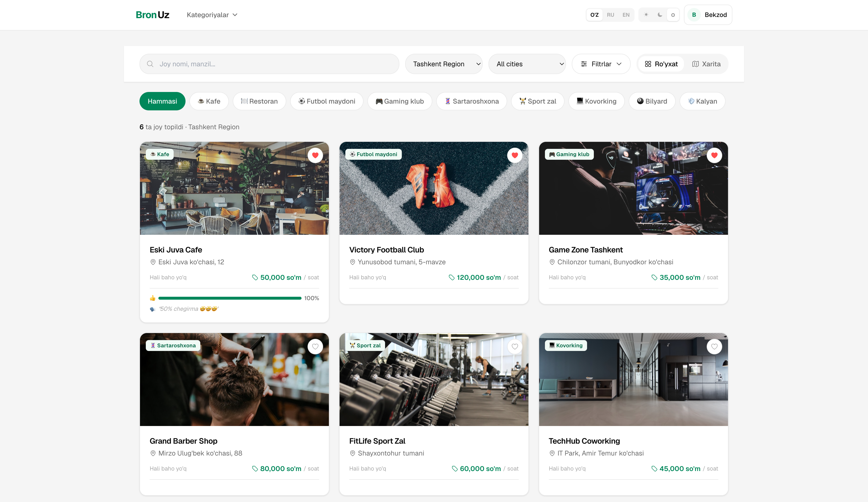Viewport: 868px width, 502px height.
Task: Open the Kategoriyalar dropdown menu
Action: (x=212, y=15)
